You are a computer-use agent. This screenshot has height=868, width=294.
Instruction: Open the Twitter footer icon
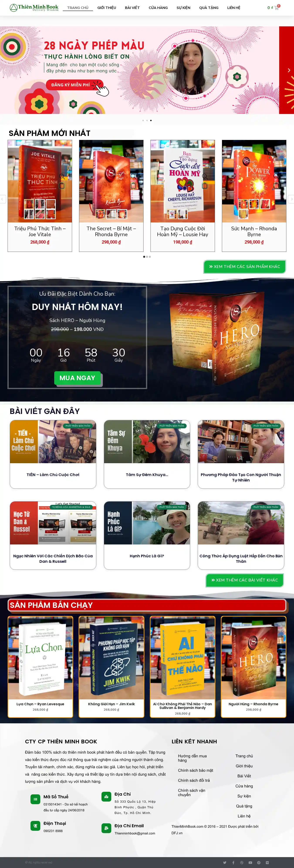225,863
